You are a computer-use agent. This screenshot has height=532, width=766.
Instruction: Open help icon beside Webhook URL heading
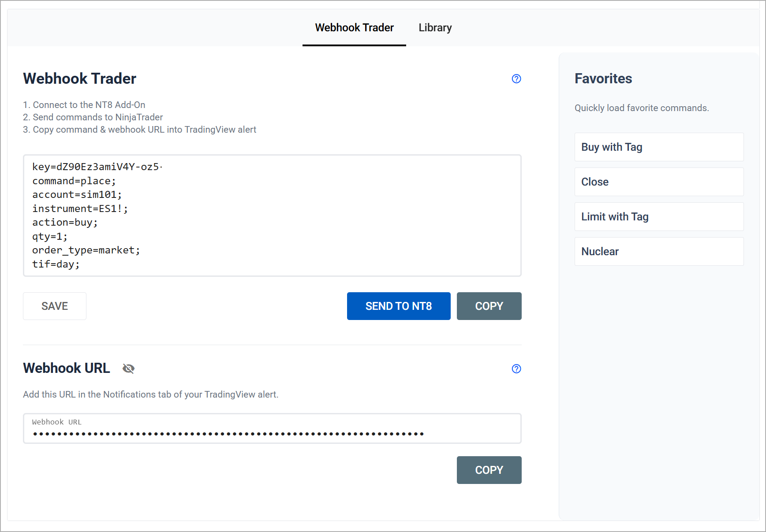[x=516, y=369]
